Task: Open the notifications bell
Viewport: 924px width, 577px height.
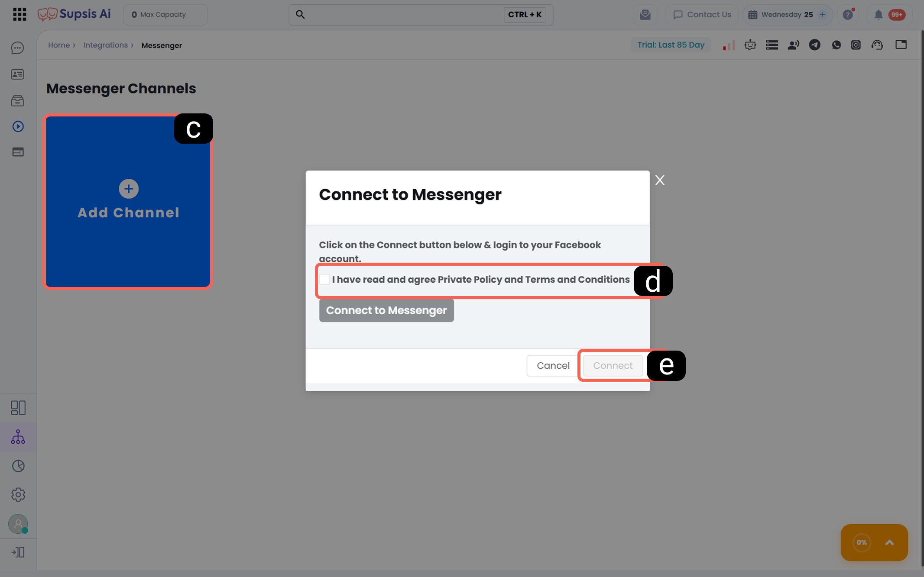Action: point(878,15)
